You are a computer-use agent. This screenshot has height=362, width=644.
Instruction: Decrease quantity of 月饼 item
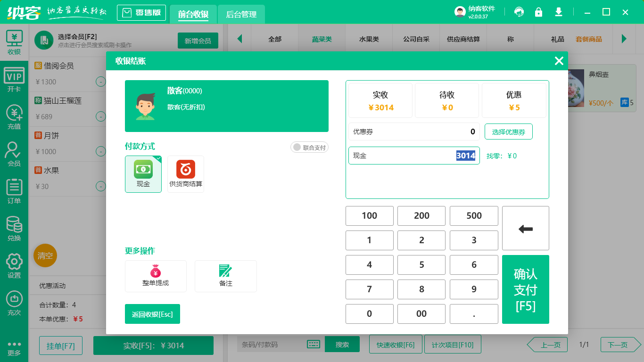tap(101, 151)
